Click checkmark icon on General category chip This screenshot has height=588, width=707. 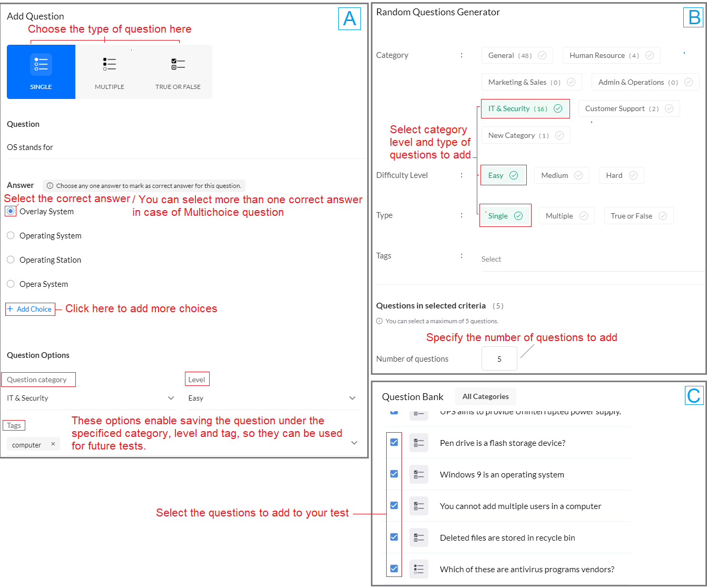[542, 55]
